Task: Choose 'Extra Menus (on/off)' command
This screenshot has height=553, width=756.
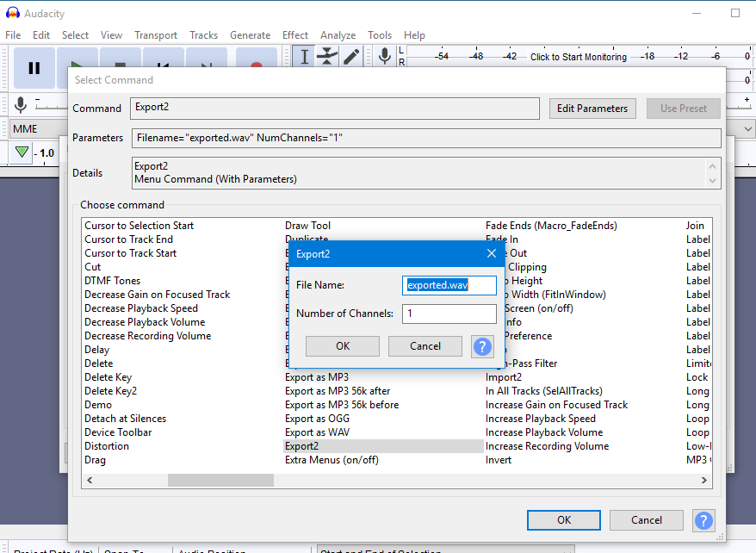Action: 332,460
